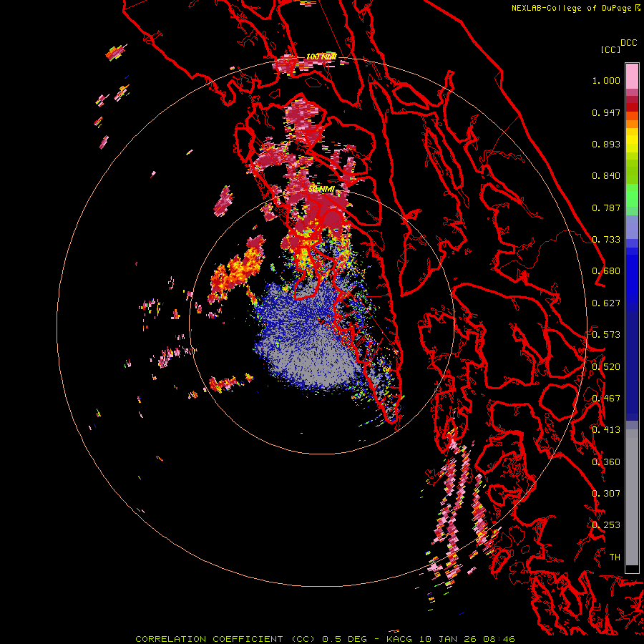The width and height of the screenshot is (644, 644).
Task: Select the 0.787 color scale value
Action: pos(606,208)
